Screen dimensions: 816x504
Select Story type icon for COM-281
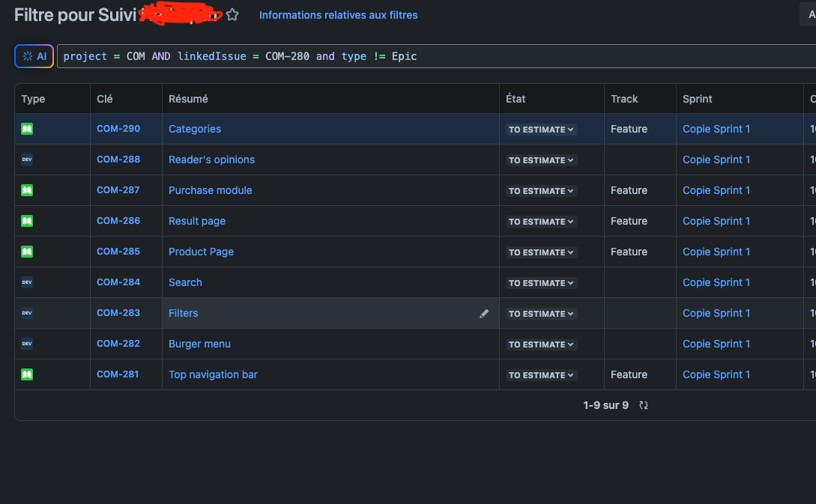pos(27,374)
